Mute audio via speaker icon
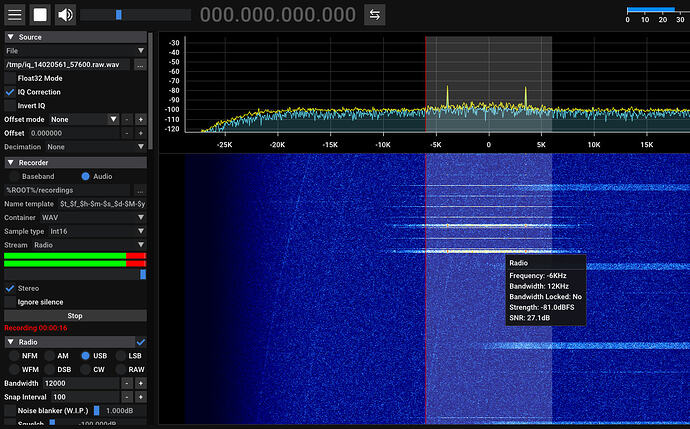This screenshot has width=690, height=429. click(x=66, y=15)
